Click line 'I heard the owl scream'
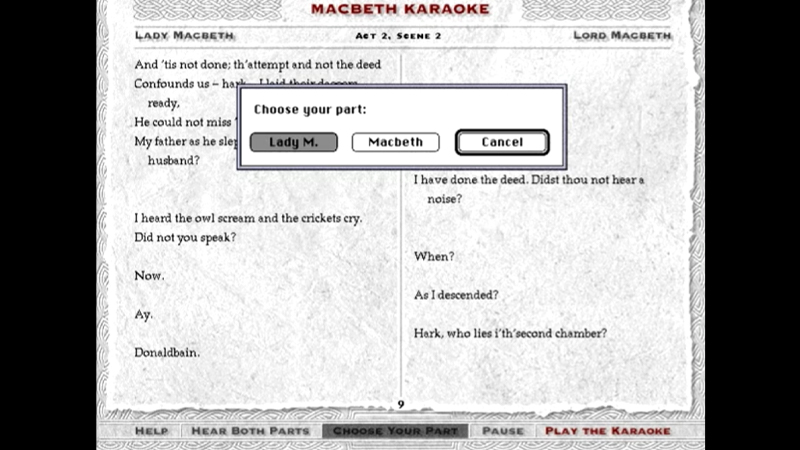Screen dimensions: 800x450 pyautogui.click(x=248, y=218)
